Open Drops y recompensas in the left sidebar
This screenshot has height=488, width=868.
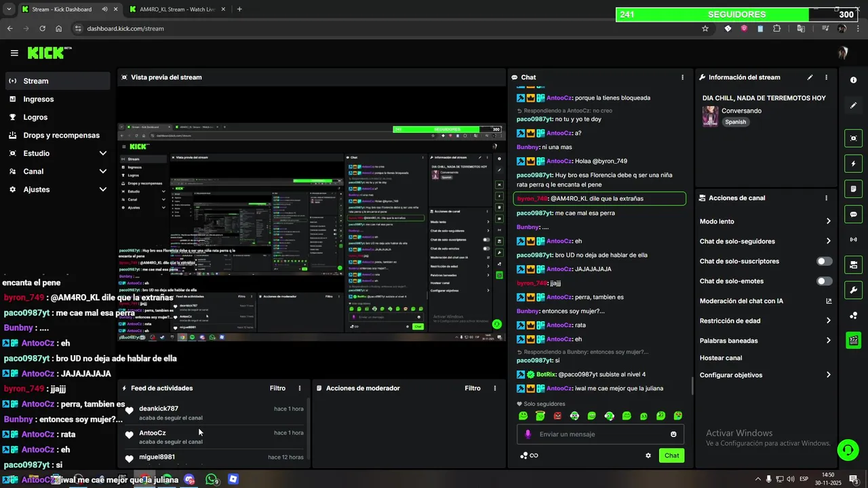coord(57,135)
